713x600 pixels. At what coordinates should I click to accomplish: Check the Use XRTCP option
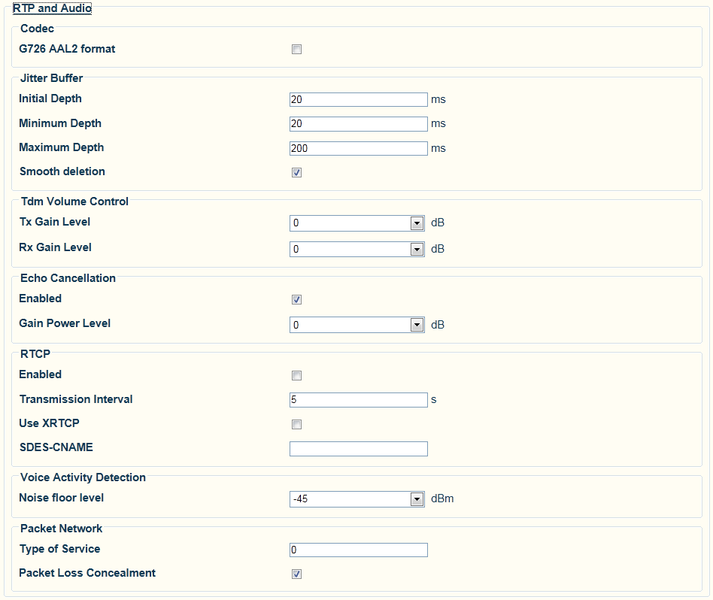(x=296, y=424)
